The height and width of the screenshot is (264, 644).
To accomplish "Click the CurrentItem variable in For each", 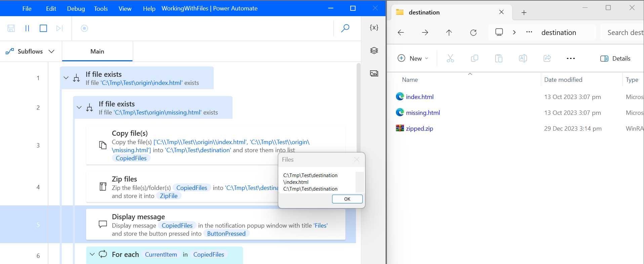I will click(x=161, y=255).
